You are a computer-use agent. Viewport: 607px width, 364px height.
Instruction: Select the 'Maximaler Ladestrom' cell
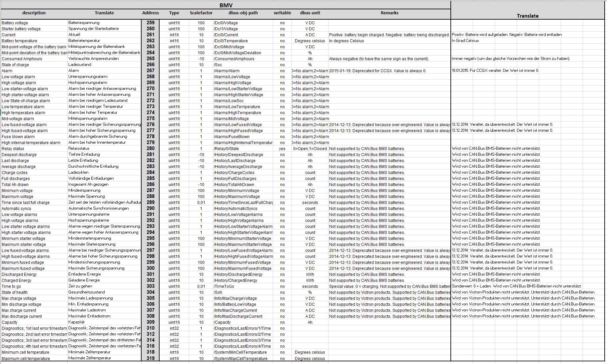tap(104, 310)
